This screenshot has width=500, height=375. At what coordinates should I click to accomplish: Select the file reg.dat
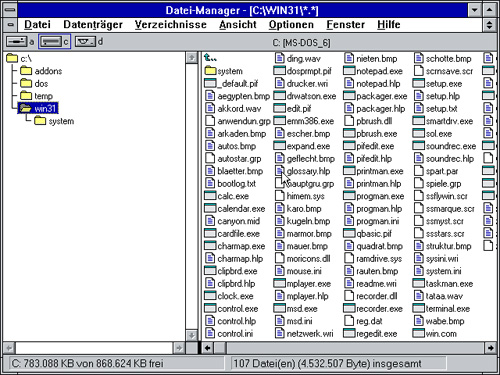tap(364, 321)
